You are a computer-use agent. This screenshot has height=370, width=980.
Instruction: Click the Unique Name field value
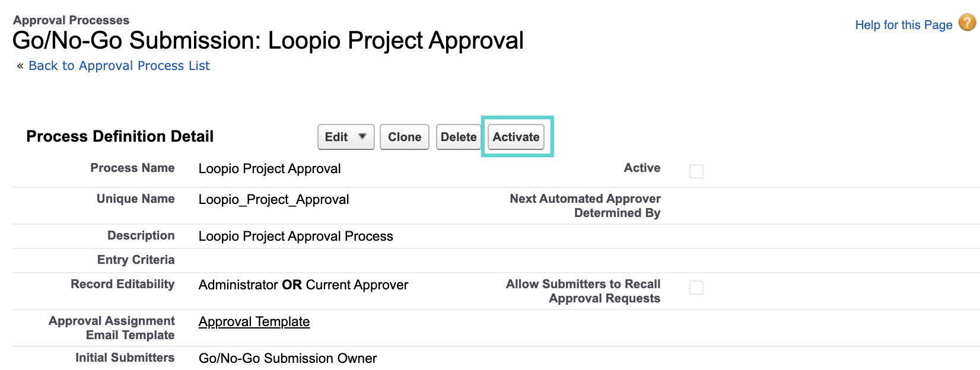point(273,199)
